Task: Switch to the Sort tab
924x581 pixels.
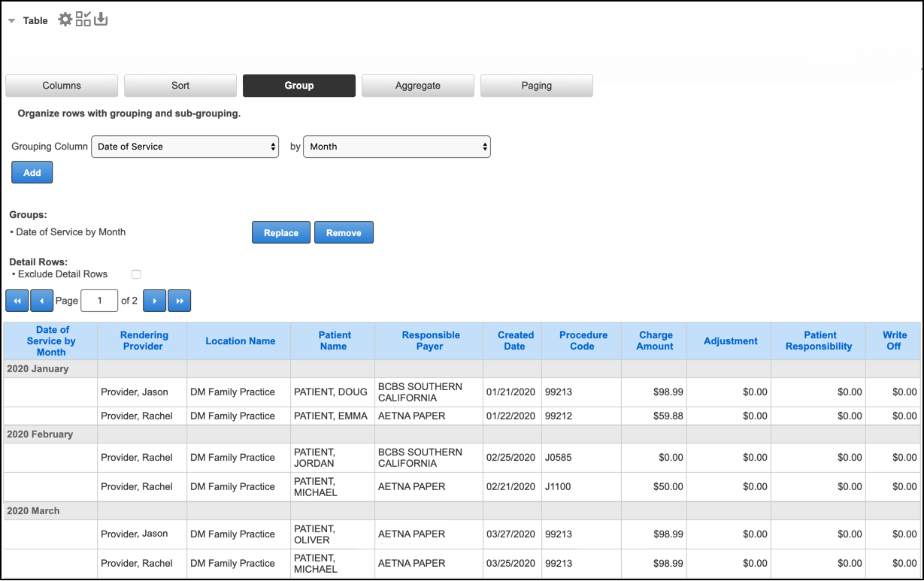Action: point(180,86)
